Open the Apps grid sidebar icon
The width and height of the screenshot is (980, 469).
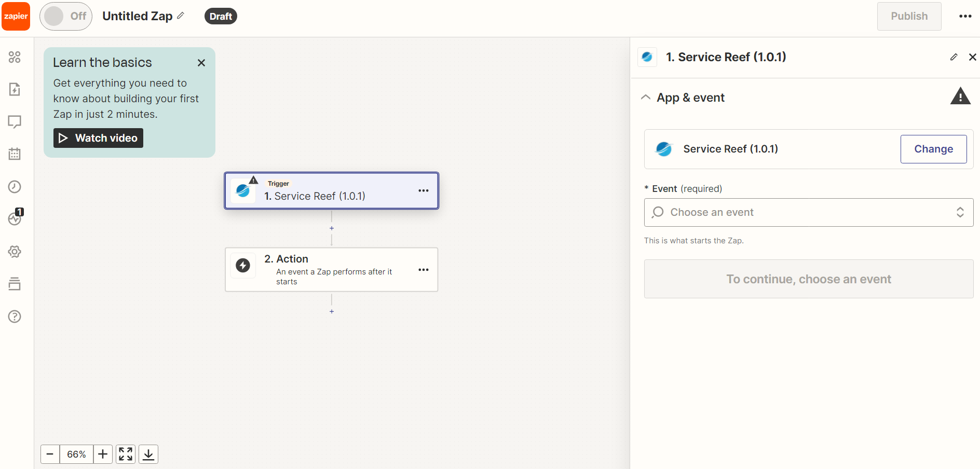[15, 57]
